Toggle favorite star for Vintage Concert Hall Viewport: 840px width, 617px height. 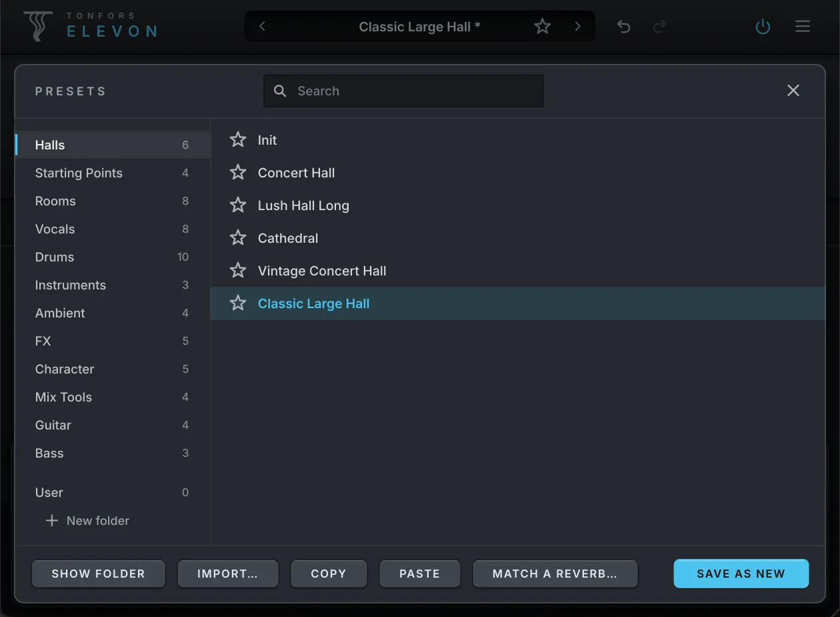238,271
